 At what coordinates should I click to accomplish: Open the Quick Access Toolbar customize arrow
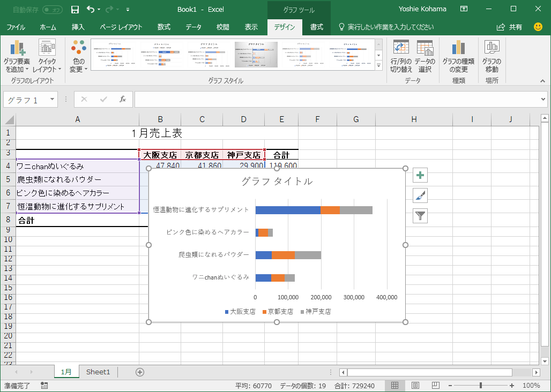(128, 10)
